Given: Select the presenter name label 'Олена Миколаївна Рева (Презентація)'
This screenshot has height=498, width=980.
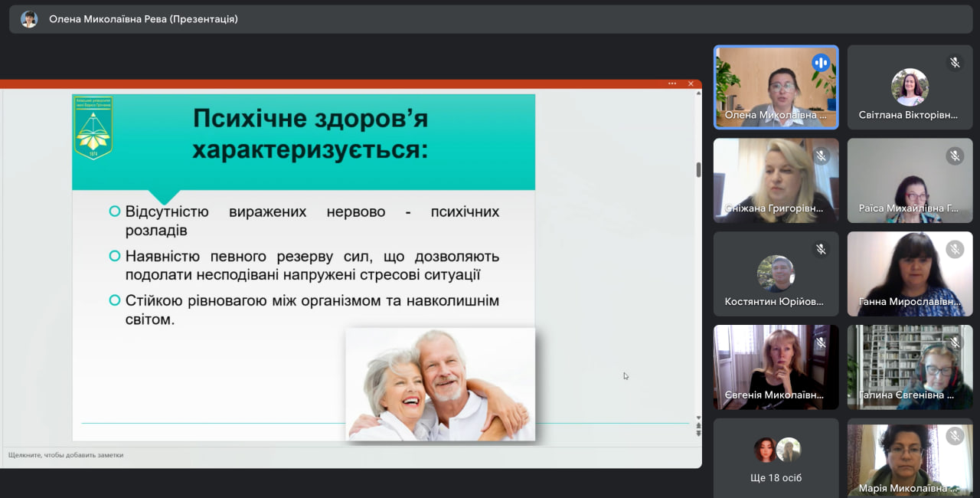Looking at the screenshot, I should 143,19.
